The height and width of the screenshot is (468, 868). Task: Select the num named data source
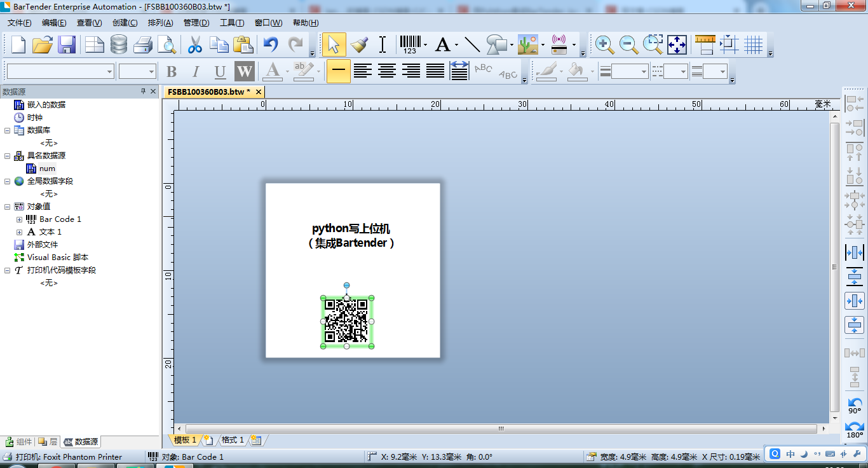pyautogui.click(x=47, y=169)
